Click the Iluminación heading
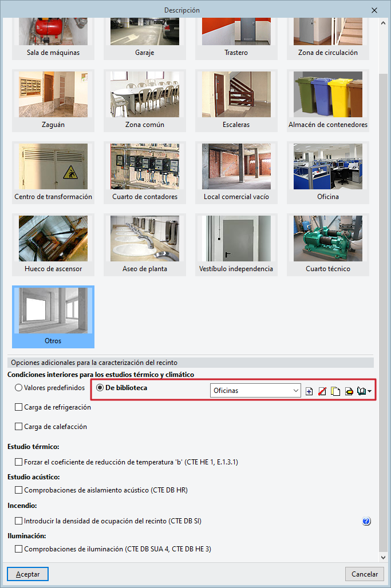This screenshot has width=391, height=588. point(27,536)
